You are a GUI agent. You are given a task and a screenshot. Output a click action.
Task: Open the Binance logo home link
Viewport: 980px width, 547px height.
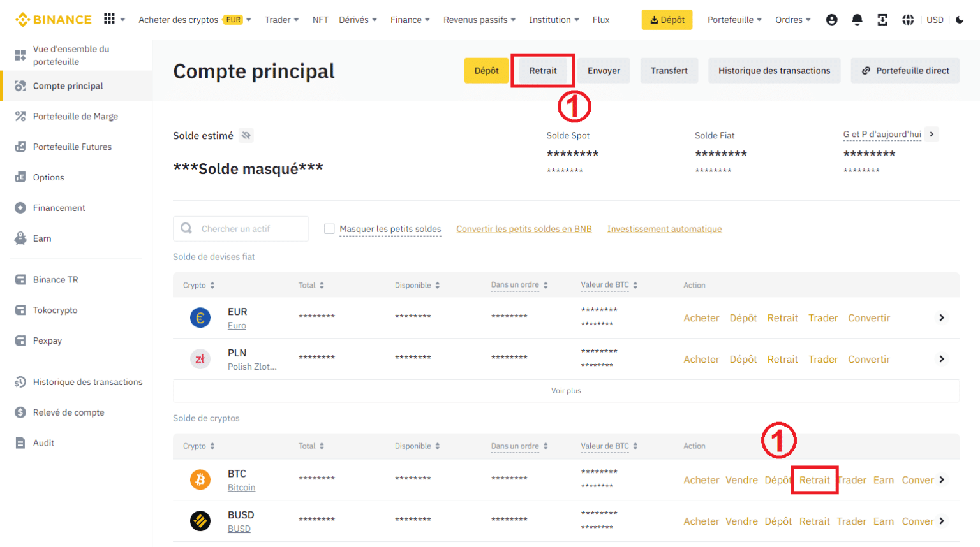pos(54,20)
